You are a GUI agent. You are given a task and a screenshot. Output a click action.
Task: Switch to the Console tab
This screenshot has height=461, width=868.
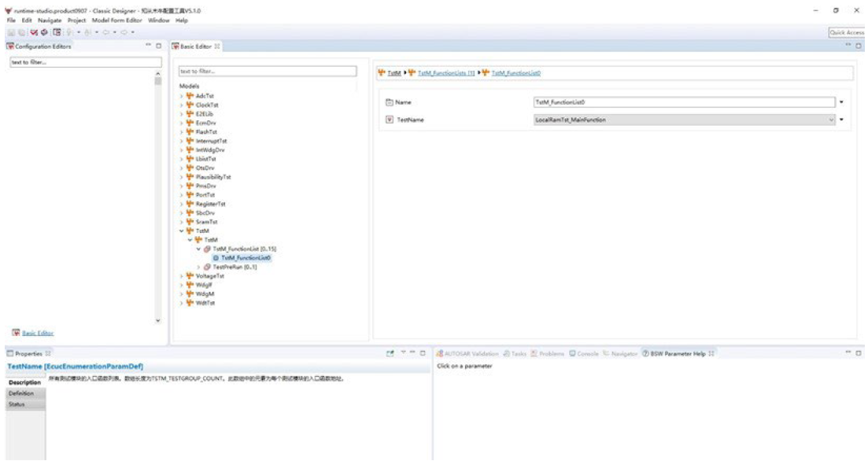click(x=587, y=353)
